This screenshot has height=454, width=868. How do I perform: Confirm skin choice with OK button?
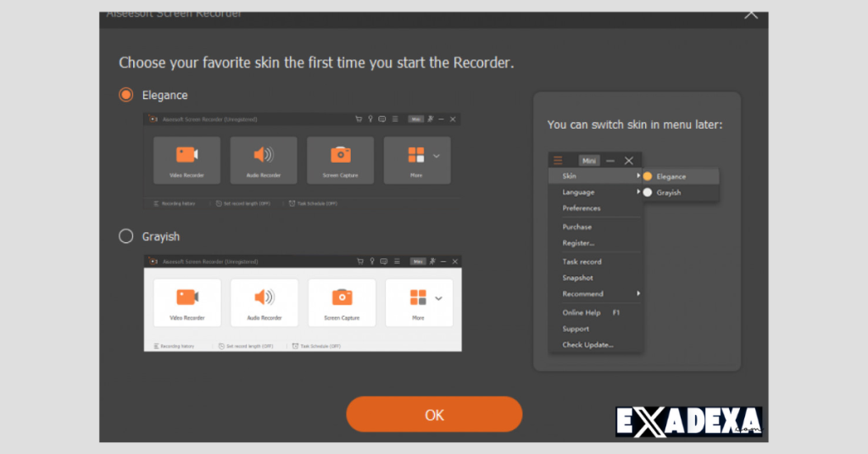434,414
